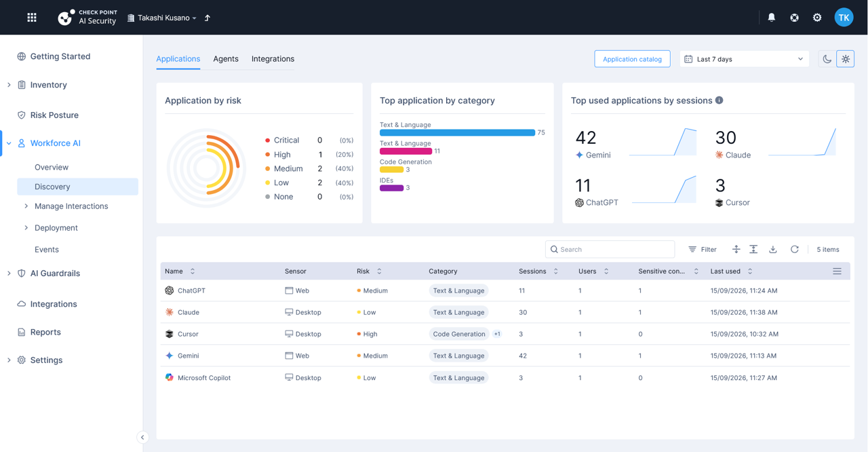Expand the Settings section chevron
The image size is (868, 452).
9,360
